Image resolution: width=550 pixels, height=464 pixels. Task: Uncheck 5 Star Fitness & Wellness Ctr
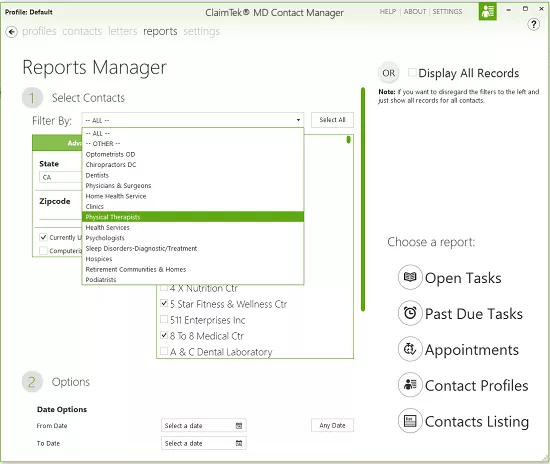(164, 303)
